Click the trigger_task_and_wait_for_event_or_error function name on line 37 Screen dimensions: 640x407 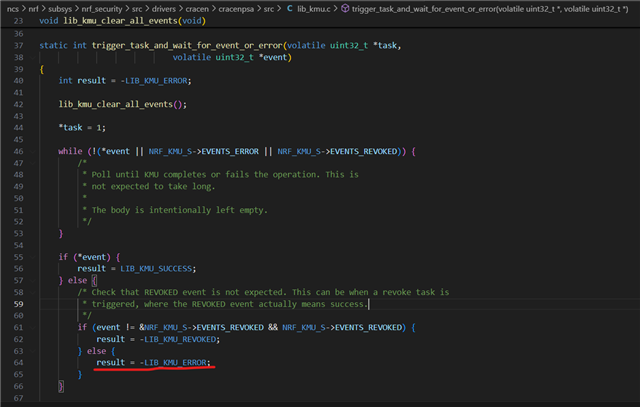[187, 45]
